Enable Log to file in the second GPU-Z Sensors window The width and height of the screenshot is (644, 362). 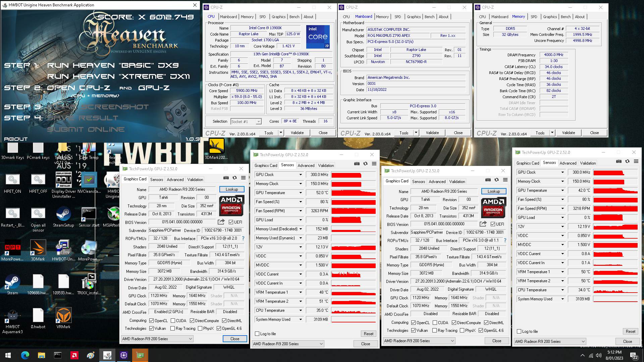(x=257, y=334)
